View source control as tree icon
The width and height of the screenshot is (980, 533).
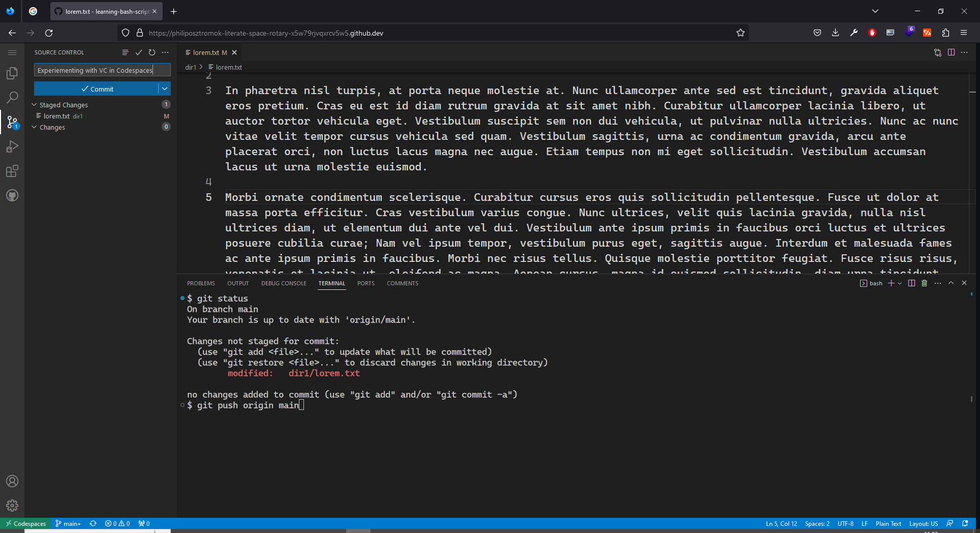click(126, 52)
